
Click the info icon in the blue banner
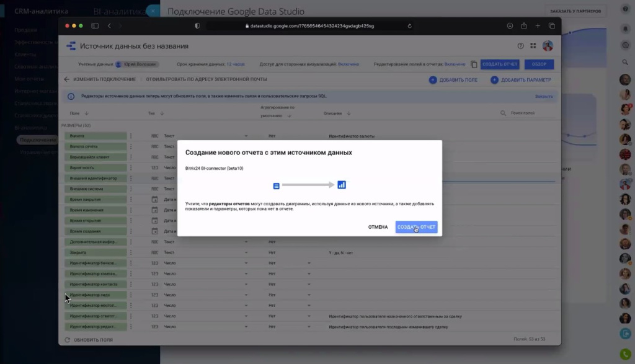pyautogui.click(x=70, y=95)
